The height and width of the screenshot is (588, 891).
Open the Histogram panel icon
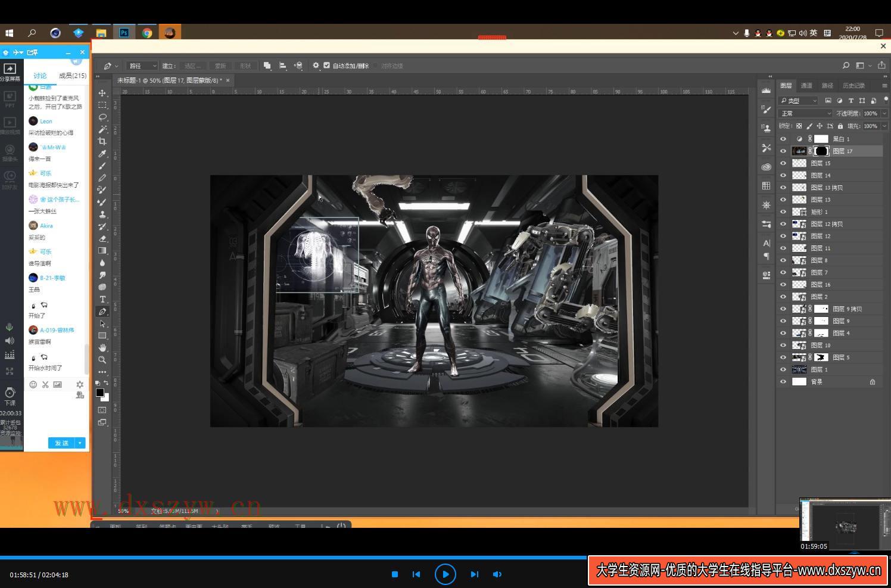point(766,91)
